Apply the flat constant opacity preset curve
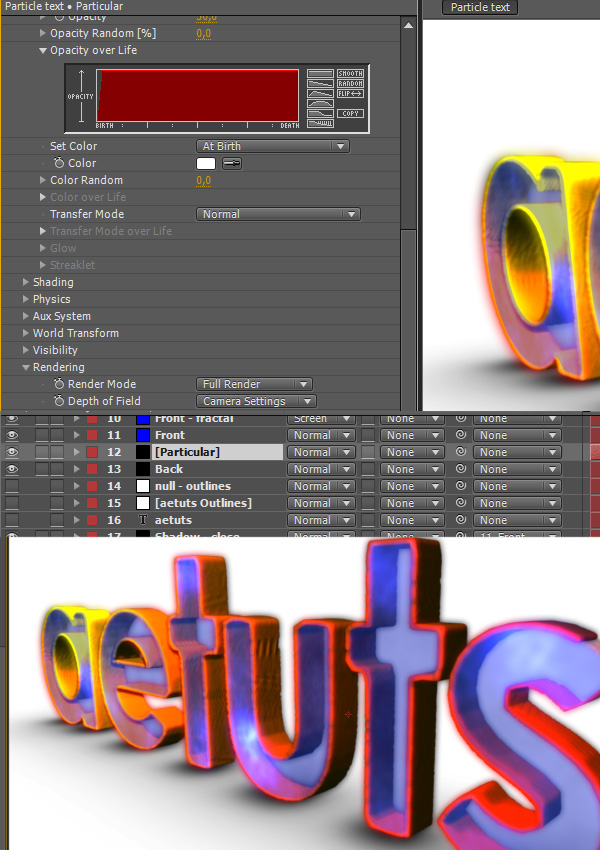600x850 pixels. tap(320, 73)
